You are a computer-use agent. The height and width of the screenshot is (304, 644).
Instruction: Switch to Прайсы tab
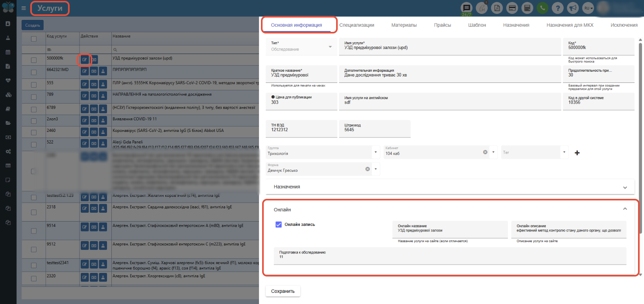click(442, 25)
